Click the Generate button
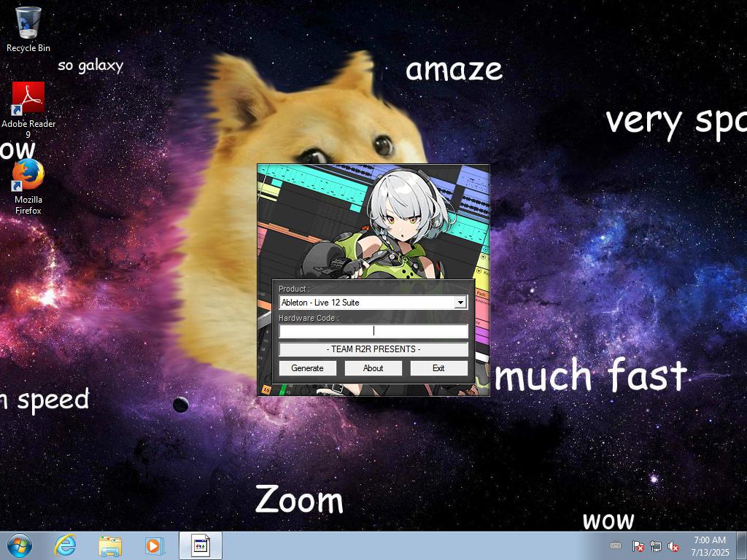747x560 pixels. 307,368
